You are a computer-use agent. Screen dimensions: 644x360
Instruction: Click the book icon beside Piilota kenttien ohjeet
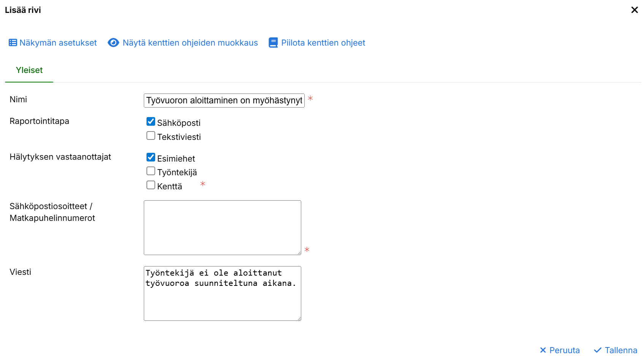[273, 43]
